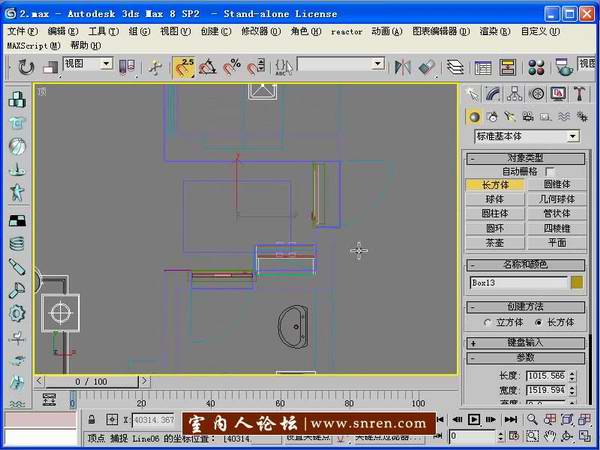Click the 圆柱体 object type button
Image resolution: width=600 pixels, height=450 pixels.
495,214
